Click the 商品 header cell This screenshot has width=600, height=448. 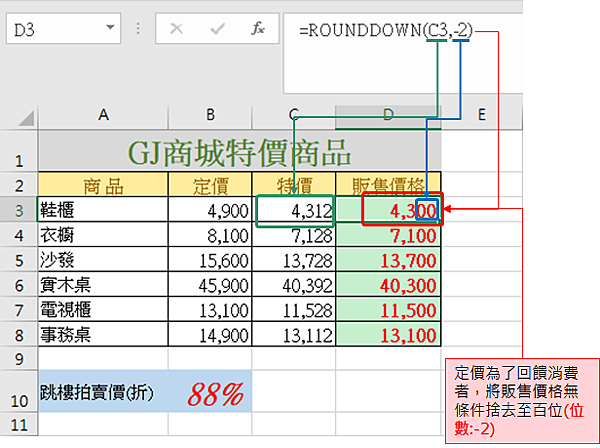[103, 184]
